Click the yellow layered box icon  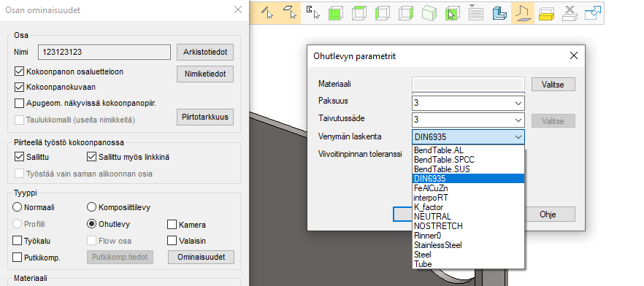pyautogui.click(x=546, y=14)
